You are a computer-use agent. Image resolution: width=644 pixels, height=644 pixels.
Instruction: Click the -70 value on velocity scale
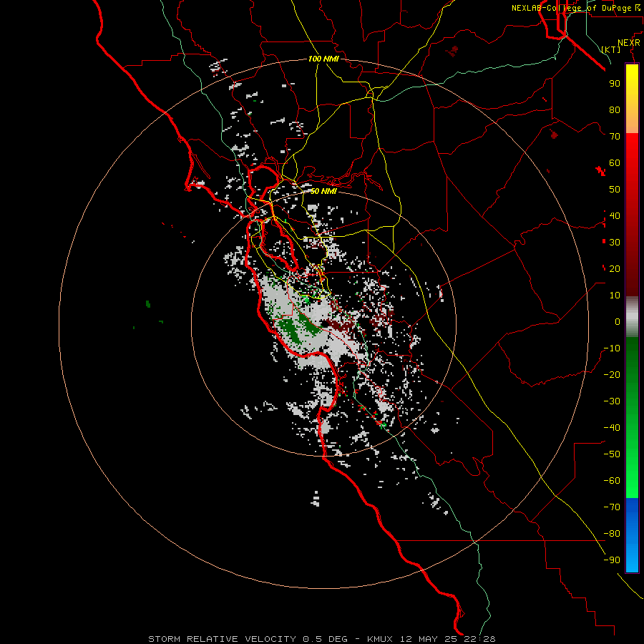(x=612, y=507)
